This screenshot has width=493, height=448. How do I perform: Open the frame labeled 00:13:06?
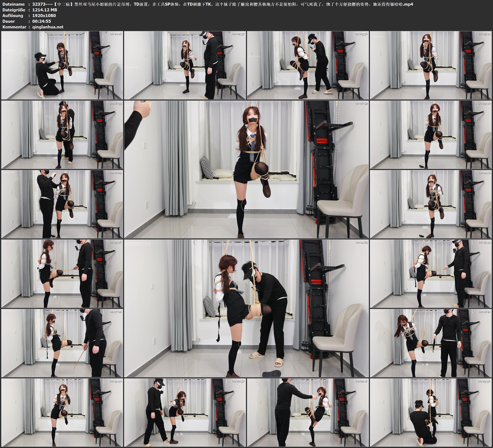click(62, 273)
